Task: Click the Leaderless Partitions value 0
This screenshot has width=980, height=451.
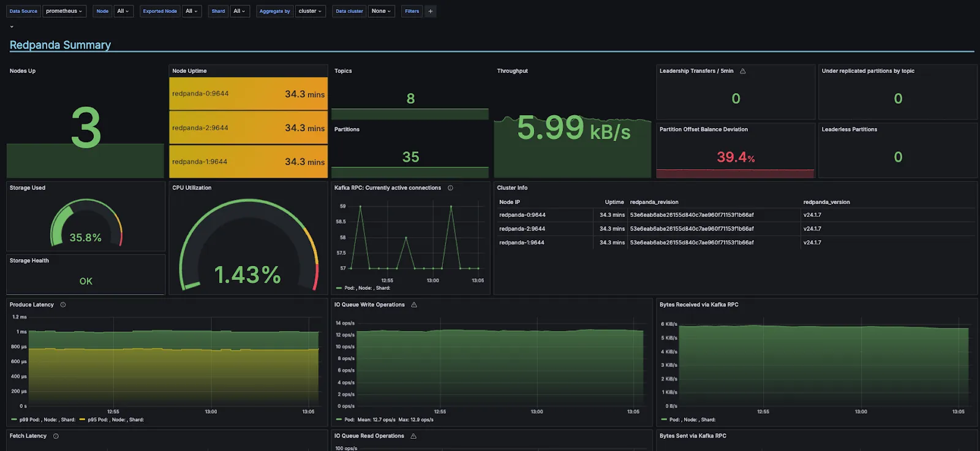Action: pyautogui.click(x=898, y=157)
